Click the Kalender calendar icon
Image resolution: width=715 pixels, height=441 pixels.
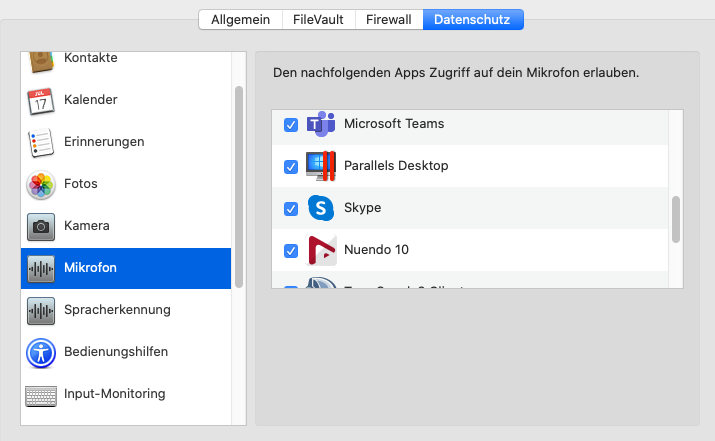[x=41, y=101]
